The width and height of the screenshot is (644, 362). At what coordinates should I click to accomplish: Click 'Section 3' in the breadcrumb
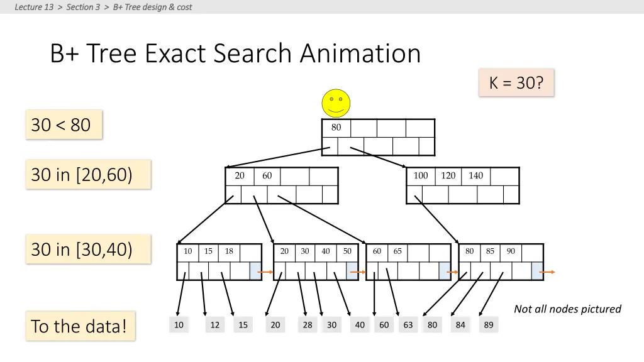(x=83, y=7)
